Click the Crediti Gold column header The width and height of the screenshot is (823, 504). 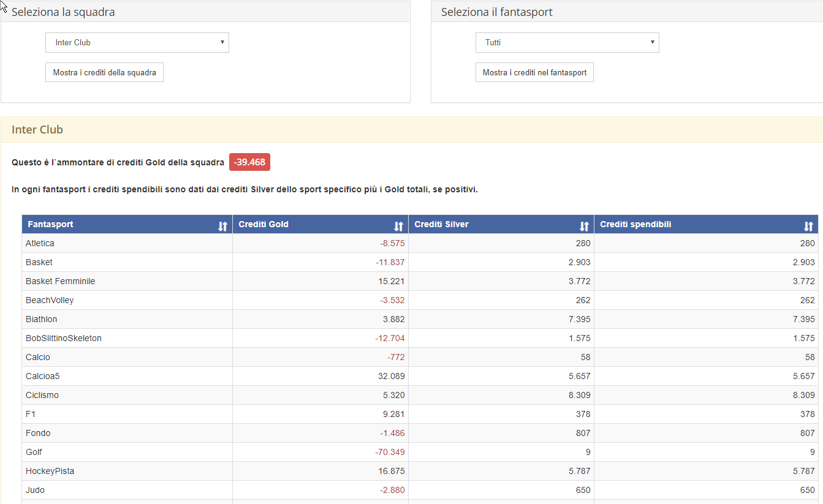coord(320,224)
